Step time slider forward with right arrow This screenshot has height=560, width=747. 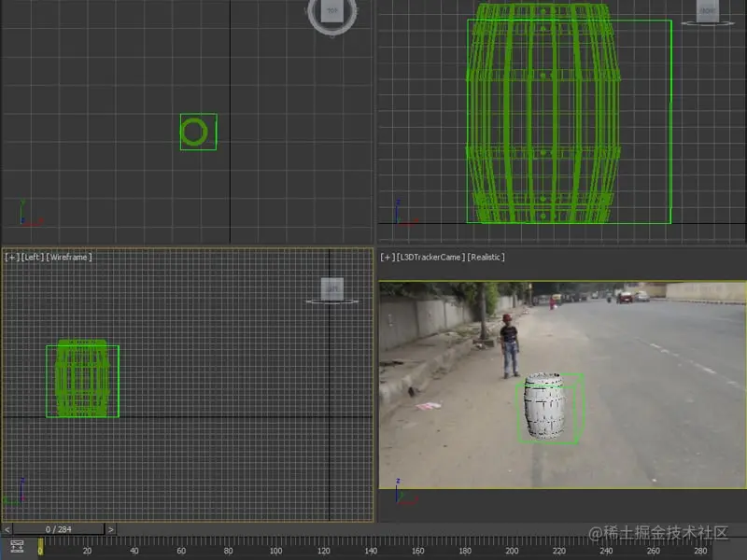click(x=110, y=529)
